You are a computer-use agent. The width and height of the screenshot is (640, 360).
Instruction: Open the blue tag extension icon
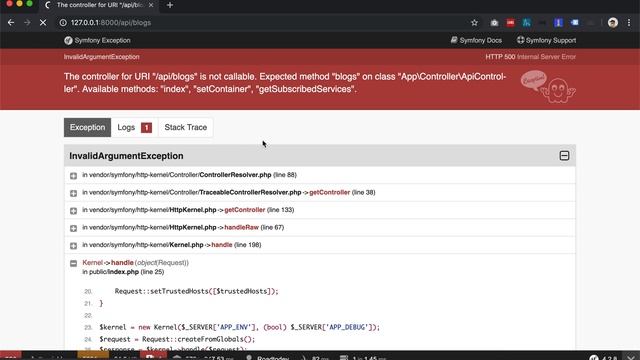pos(575,23)
